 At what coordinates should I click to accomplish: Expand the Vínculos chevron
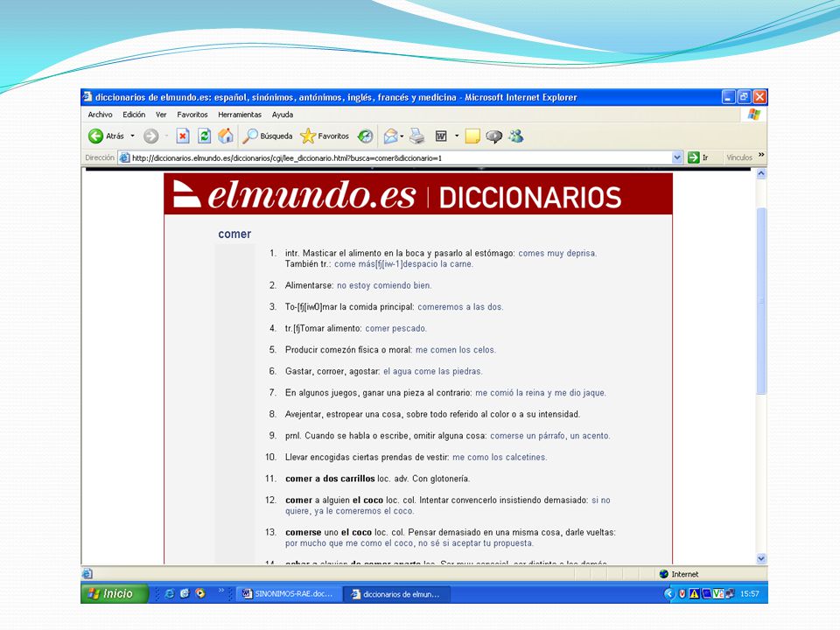coord(761,155)
